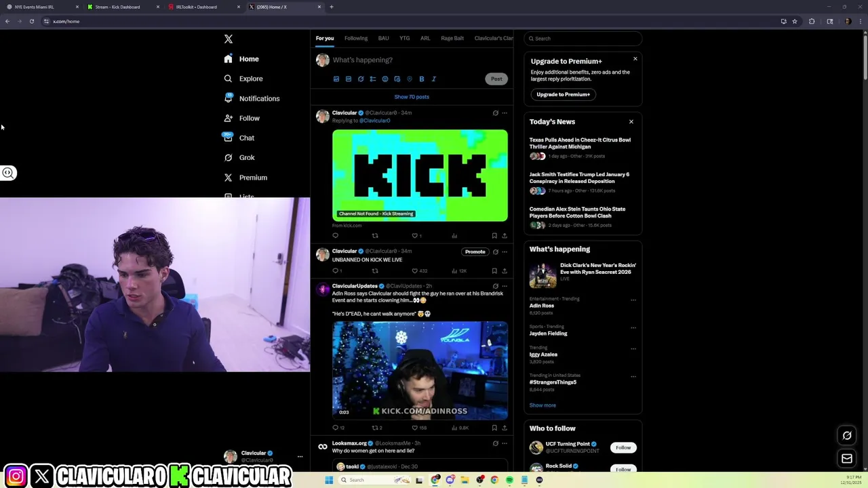View analytics of UNBANNED post
The image size is (868, 488).
click(x=458, y=271)
